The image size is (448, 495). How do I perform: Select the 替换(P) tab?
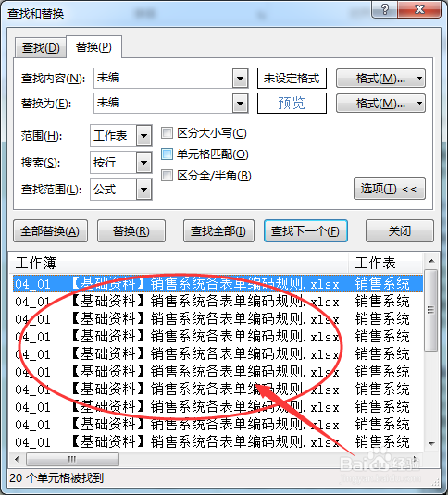point(93,47)
